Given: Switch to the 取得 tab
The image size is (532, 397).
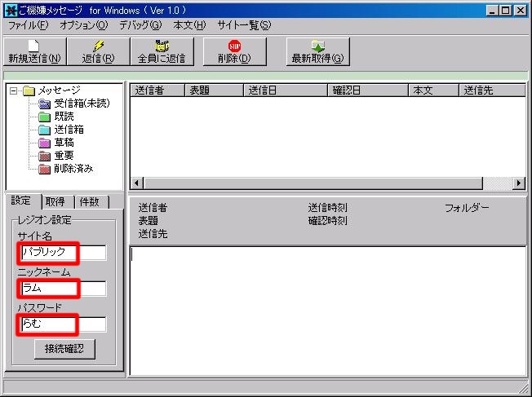Looking at the screenshot, I should point(57,202).
